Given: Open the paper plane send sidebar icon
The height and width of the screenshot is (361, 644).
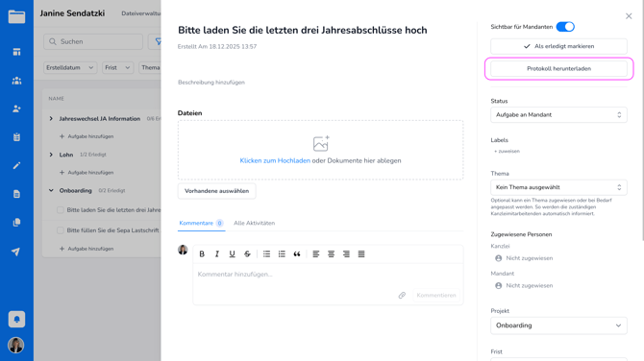Looking at the screenshot, I should click(x=15, y=252).
